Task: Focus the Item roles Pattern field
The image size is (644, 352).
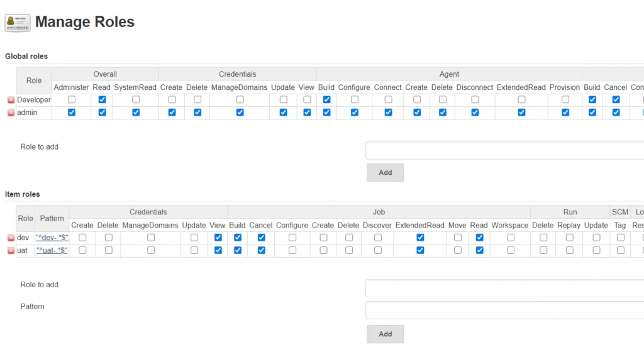Action: coord(505,310)
